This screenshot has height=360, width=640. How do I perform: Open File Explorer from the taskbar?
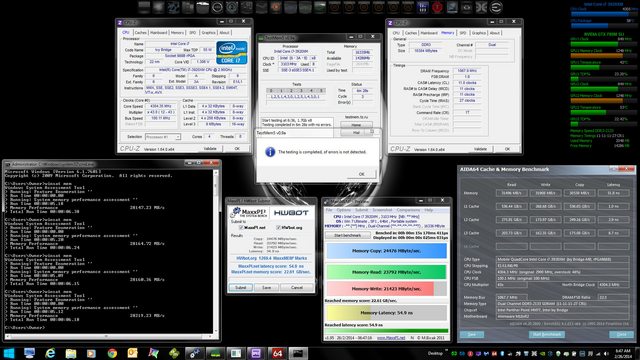71,353
